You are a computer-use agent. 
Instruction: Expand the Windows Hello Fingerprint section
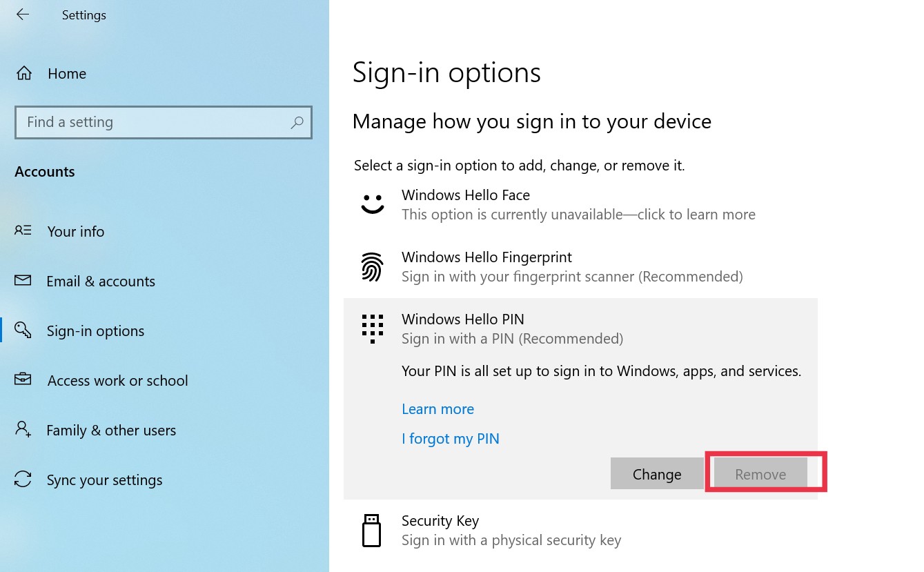click(486, 266)
